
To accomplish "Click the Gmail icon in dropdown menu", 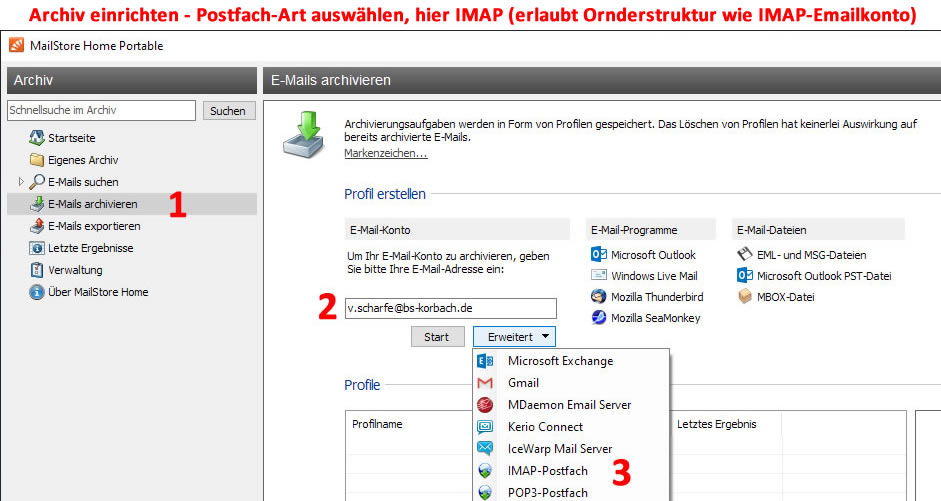I will coord(485,383).
